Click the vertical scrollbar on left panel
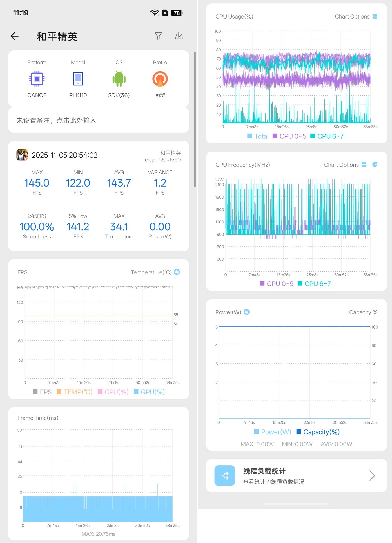The height and width of the screenshot is (543, 392). click(195, 119)
